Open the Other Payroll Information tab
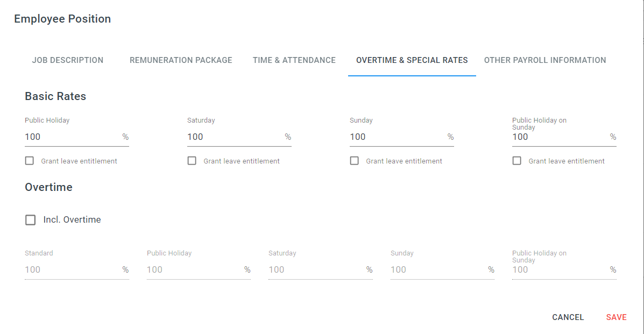Viewport: 644px width, 334px height. pyautogui.click(x=545, y=60)
